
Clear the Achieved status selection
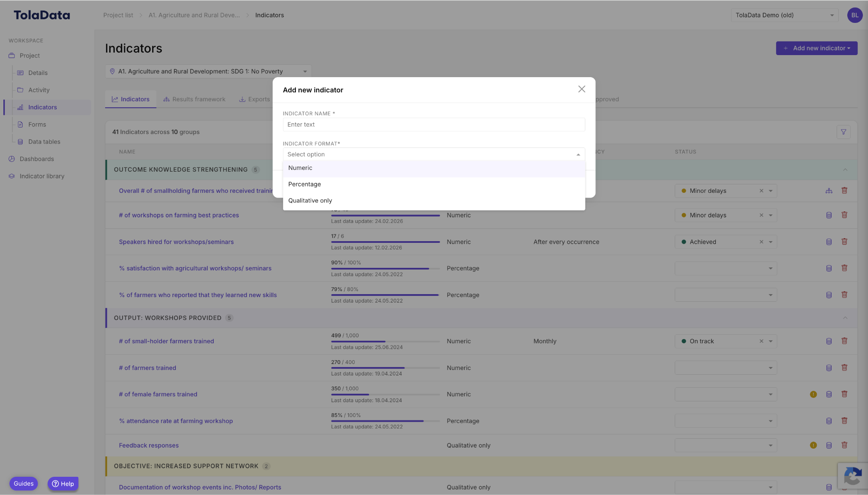click(x=761, y=242)
